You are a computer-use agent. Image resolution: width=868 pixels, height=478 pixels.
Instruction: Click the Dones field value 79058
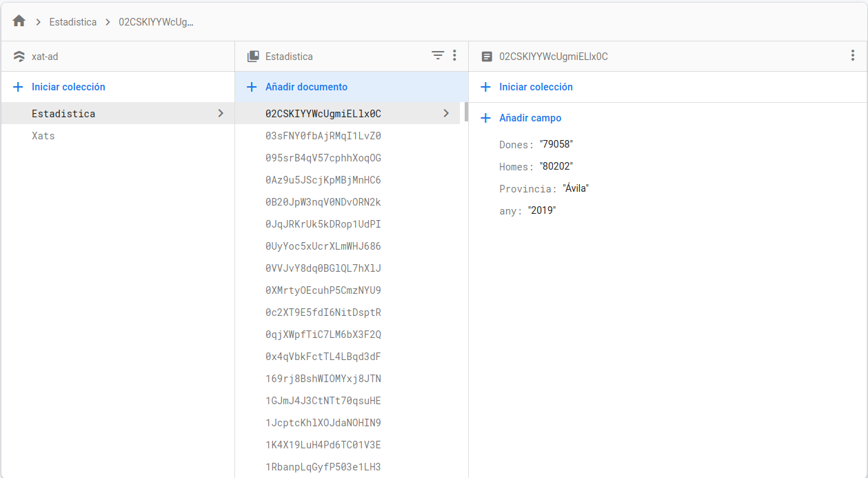(556, 144)
